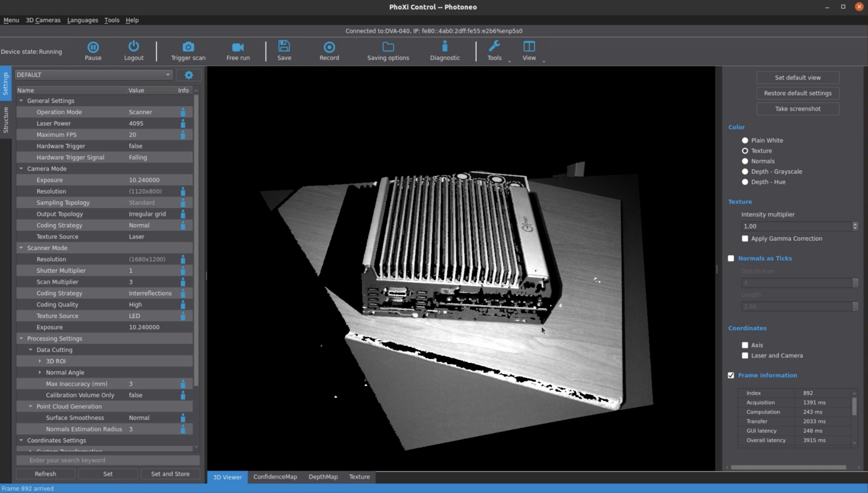Collapse the Scanner Mode section
The image size is (868, 493).
(21, 248)
